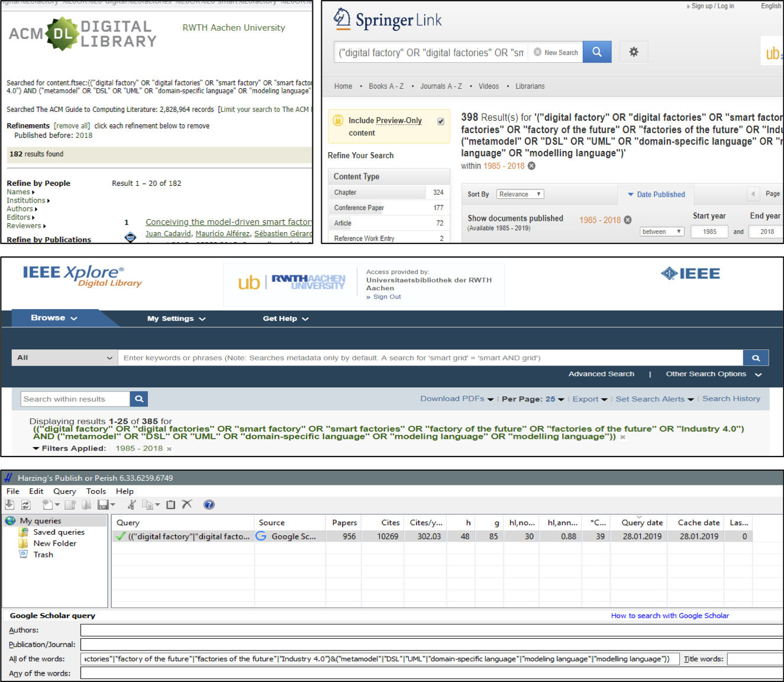Open IEEE Get Help menu
Viewport: 784px width, 682px height.
point(286,319)
